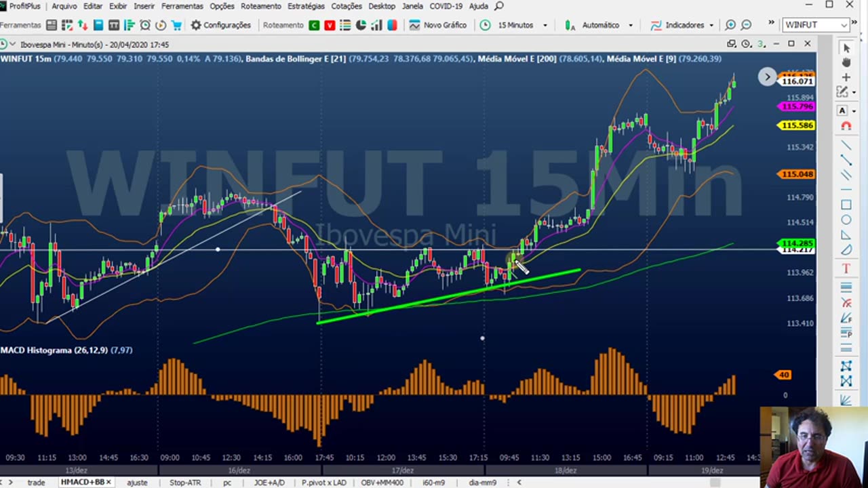The width and height of the screenshot is (868, 488).
Task: Click the Novo Gráfico button
Action: click(x=438, y=25)
